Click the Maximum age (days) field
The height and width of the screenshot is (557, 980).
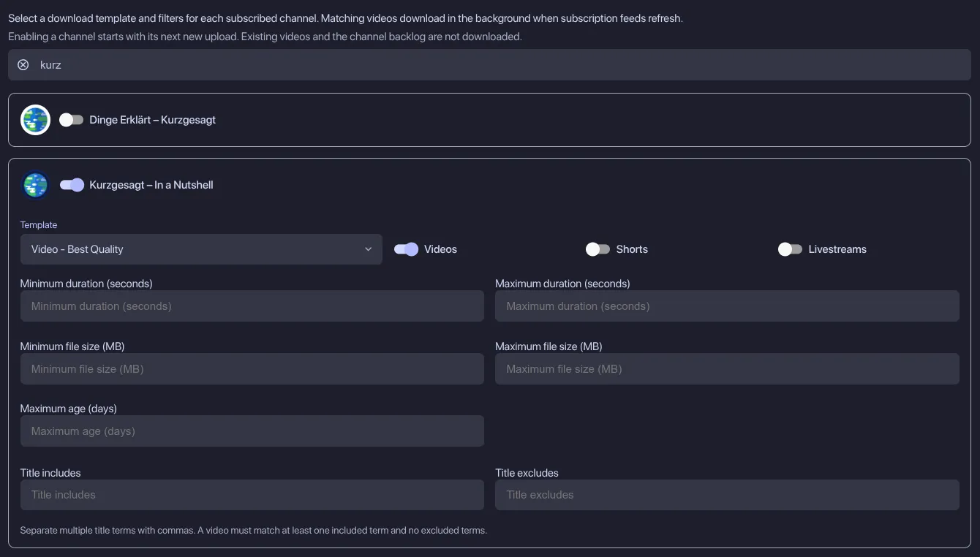click(x=252, y=431)
